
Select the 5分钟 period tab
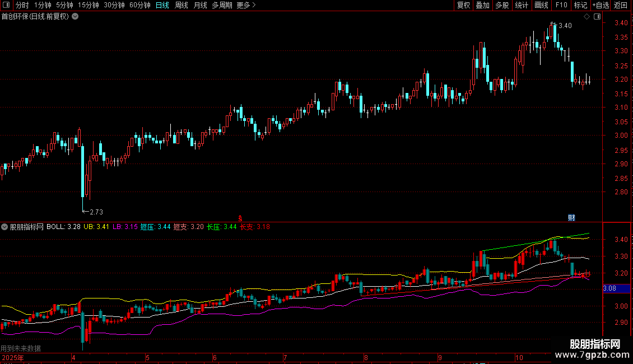point(64,5)
